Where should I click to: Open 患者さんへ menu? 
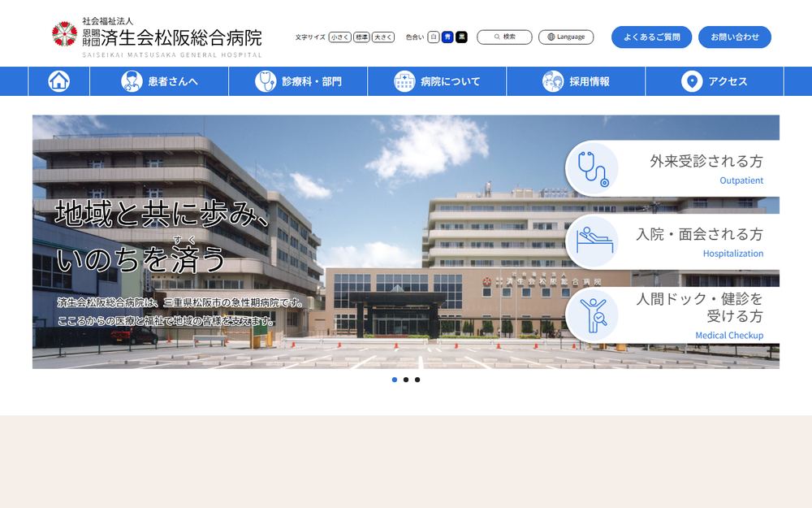[x=159, y=81]
